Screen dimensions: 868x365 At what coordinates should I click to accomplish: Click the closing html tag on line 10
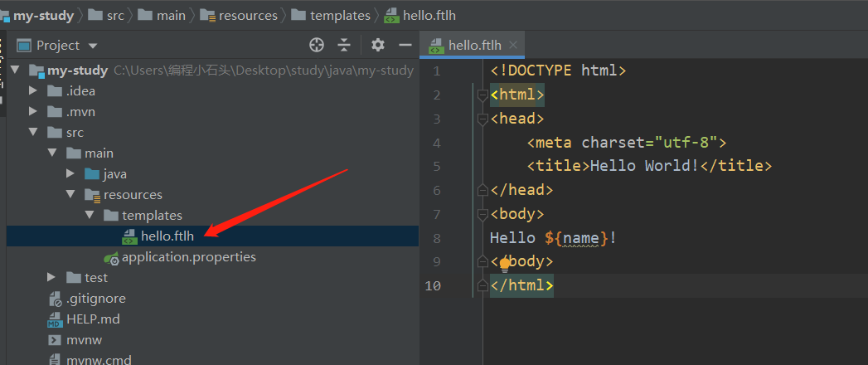click(x=521, y=286)
